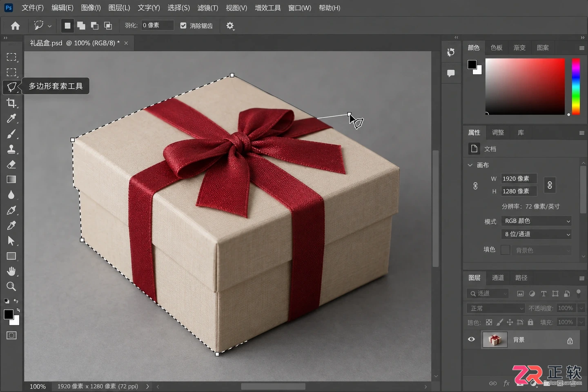Toggle the layer filter on/off switch
Screen dimensions: 588x392
[x=579, y=293]
